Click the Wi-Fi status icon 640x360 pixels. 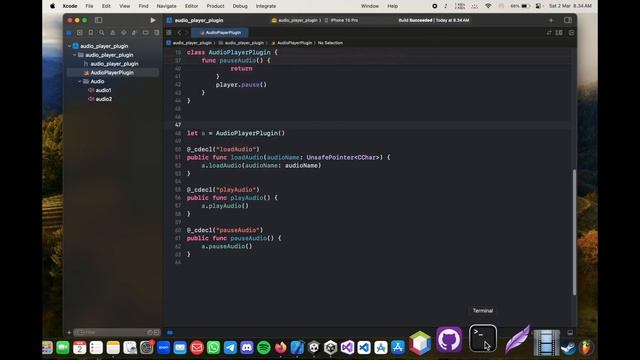[488, 6]
